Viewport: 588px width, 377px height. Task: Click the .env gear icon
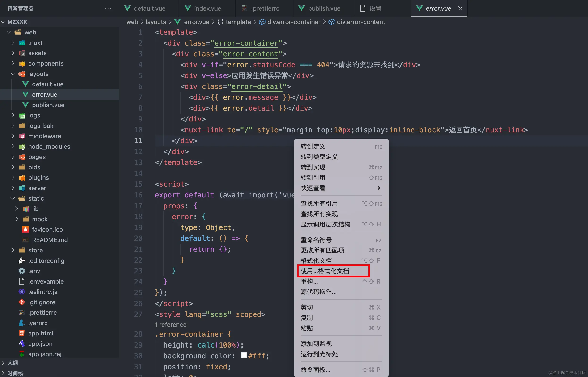point(22,271)
